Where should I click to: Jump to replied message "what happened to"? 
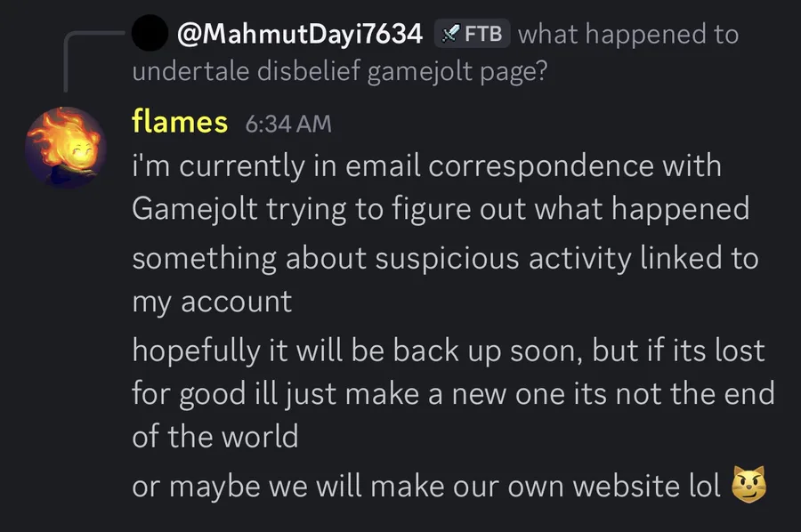pos(627,35)
